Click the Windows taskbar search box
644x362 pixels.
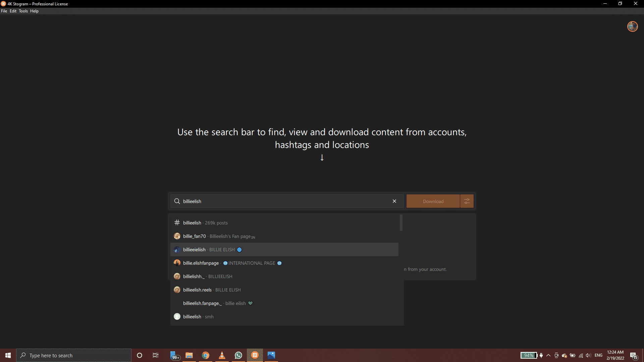[74, 355]
